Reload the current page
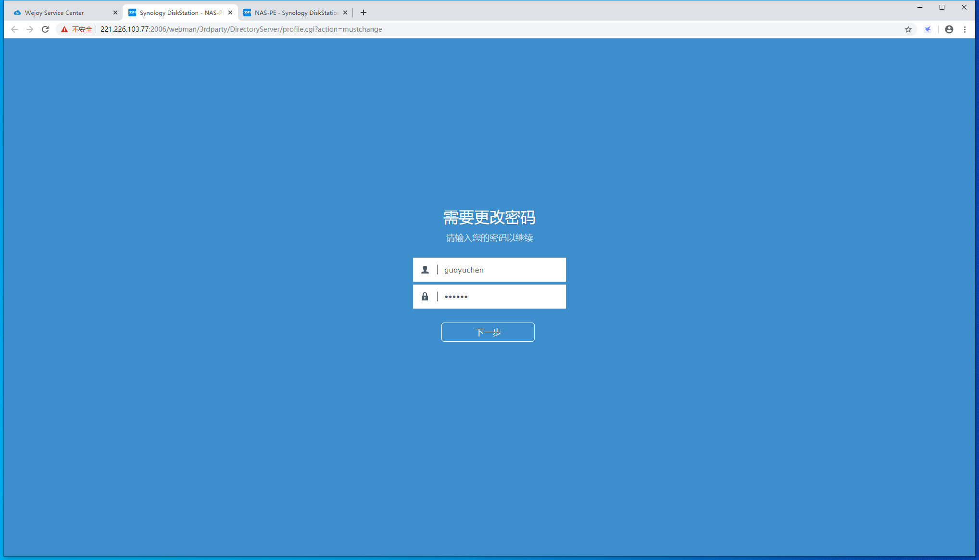Image resolution: width=979 pixels, height=560 pixels. click(x=45, y=29)
